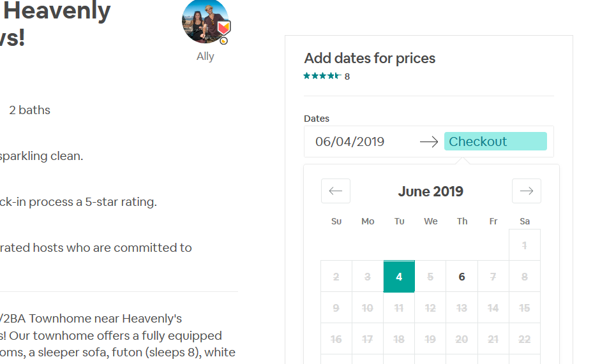
Task: Select the Checkout date field
Action: point(495,142)
